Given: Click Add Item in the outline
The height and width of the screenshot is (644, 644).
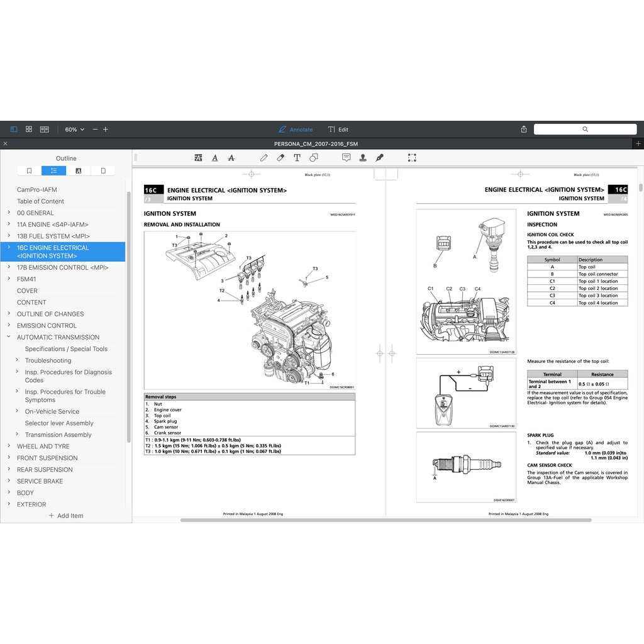Looking at the screenshot, I should click(x=66, y=516).
